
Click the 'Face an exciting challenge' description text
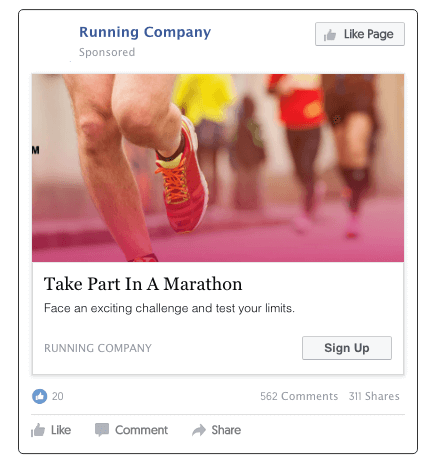coord(169,308)
